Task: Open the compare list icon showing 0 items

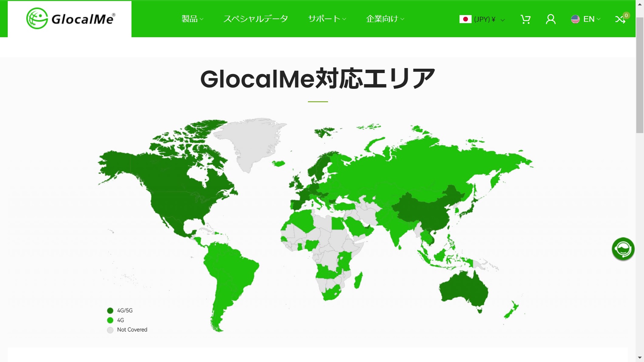Action: (621, 19)
